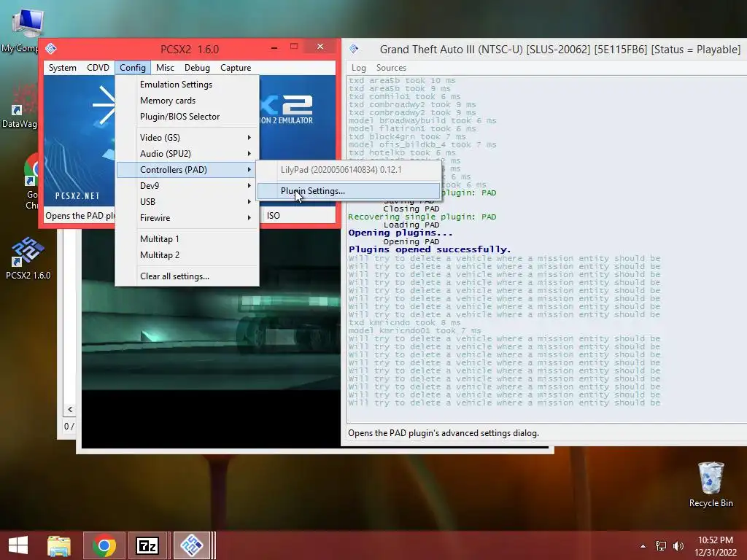
Task: Open the Sources menu in console window
Action: [x=391, y=68]
